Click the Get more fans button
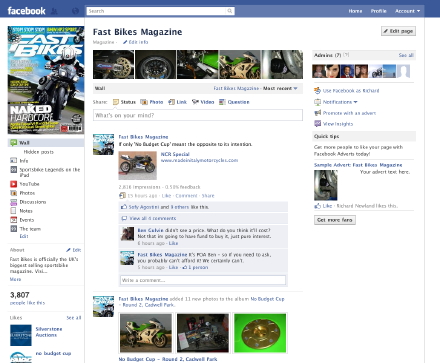 click(x=335, y=220)
